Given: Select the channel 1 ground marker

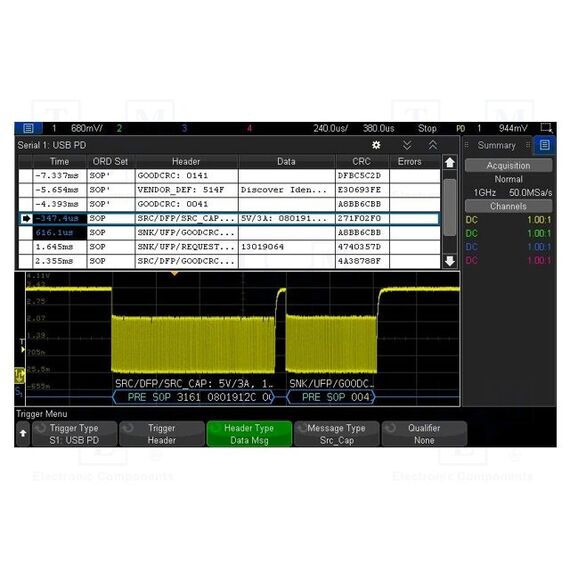Looking at the screenshot, I should pos(19,376).
